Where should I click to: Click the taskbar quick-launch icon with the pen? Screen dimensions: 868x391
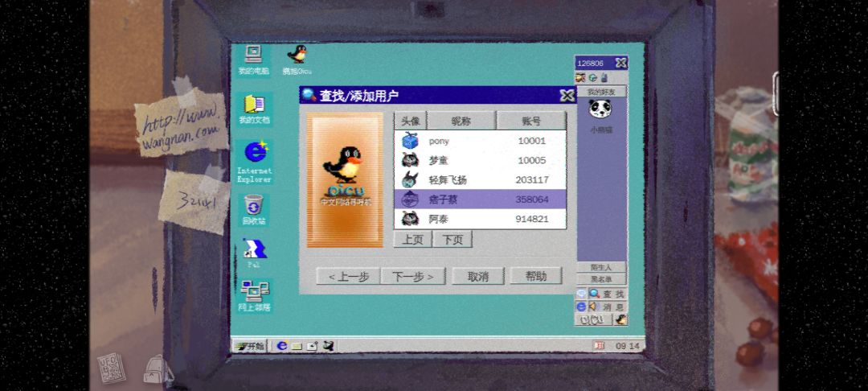(312, 346)
